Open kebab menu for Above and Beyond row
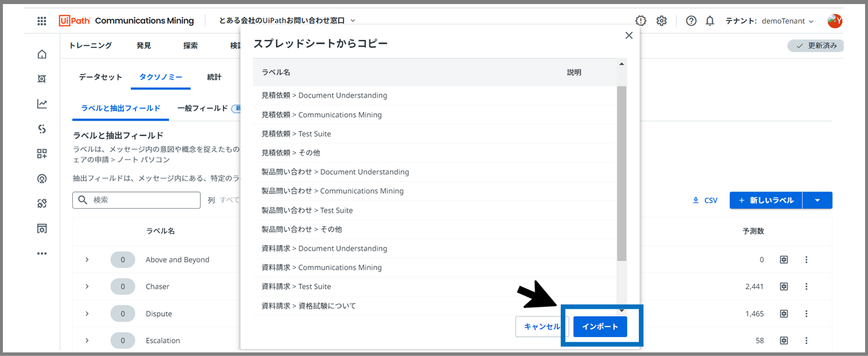868x356 pixels. pos(806,260)
